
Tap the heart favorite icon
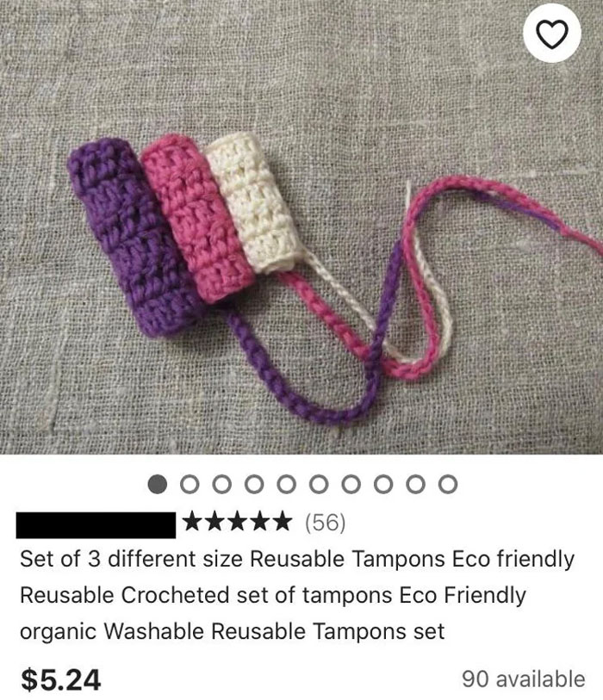pyautogui.click(x=551, y=34)
